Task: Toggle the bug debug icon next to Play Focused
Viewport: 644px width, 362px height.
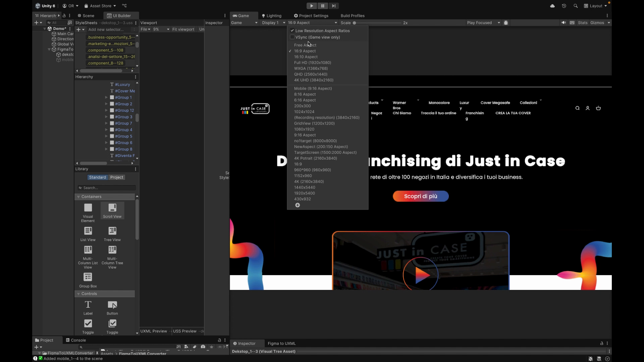Action: 506,23
